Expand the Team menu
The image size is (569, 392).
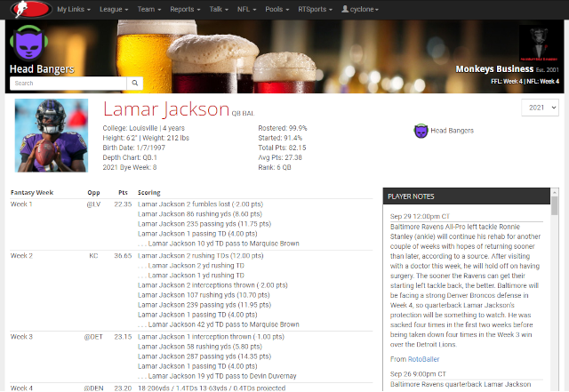(149, 10)
